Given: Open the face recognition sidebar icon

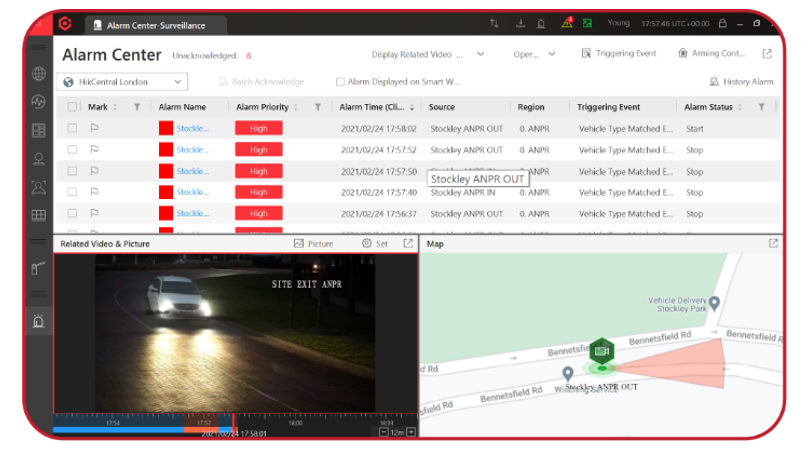Looking at the screenshot, I should (x=39, y=187).
